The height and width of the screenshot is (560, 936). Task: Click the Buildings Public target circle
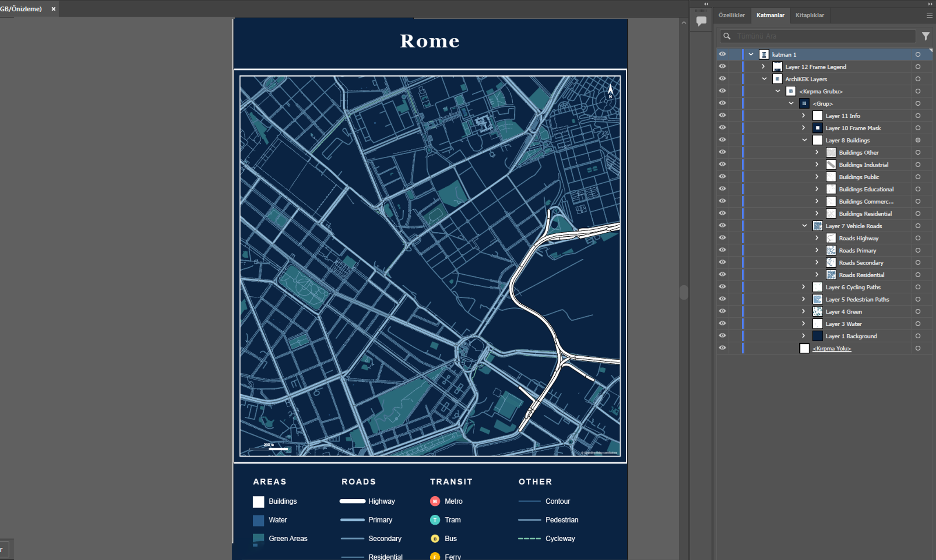coord(918,176)
